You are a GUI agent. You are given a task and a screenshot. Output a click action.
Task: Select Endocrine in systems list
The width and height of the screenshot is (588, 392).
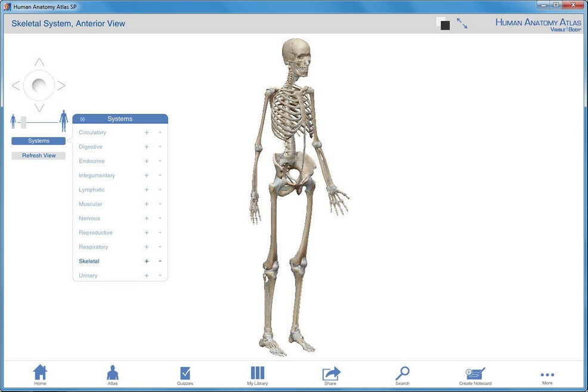(92, 161)
